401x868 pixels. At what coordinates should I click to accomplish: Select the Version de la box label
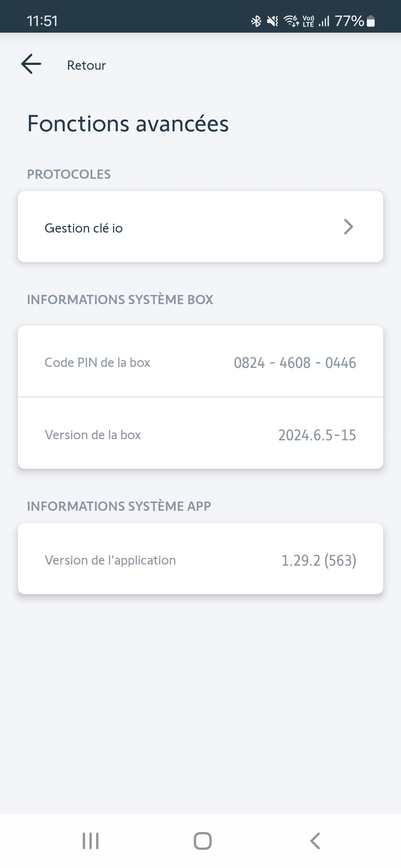click(93, 435)
